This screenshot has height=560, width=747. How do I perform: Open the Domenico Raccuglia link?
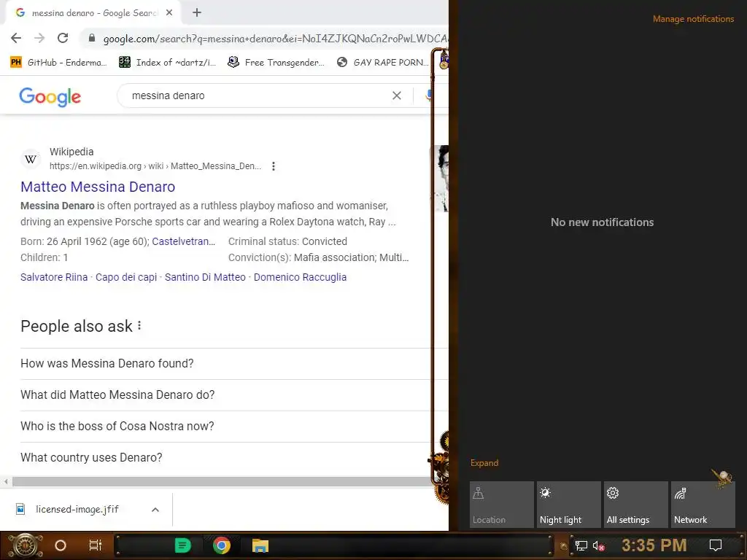pos(300,277)
